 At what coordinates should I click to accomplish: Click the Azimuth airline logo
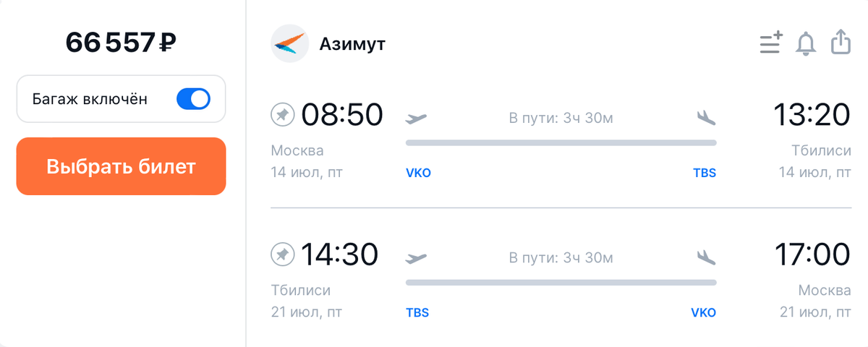pyautogui.click(x=289, y=44)
